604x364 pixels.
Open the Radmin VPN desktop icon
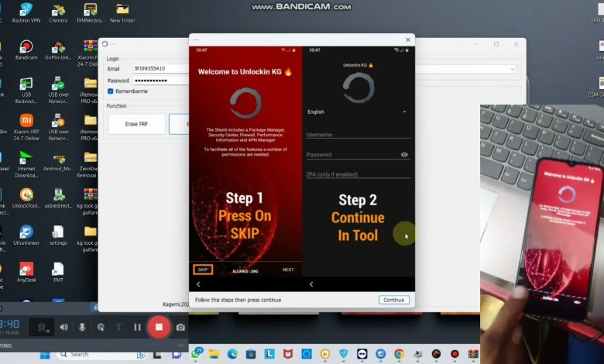(x=26, y=12)
